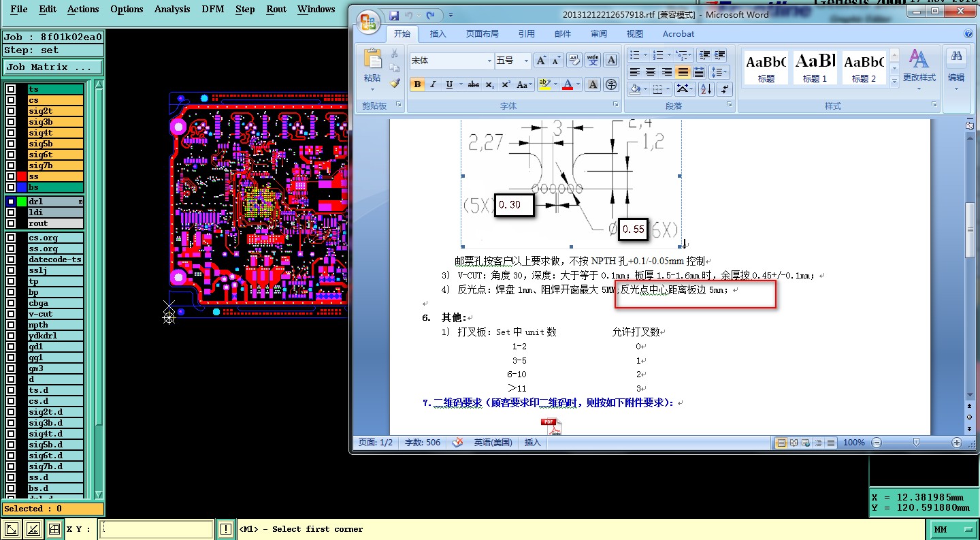Click the Word zoom slider handle
The height and width of the screenshot is (540, 980).
tap(917, 443)
